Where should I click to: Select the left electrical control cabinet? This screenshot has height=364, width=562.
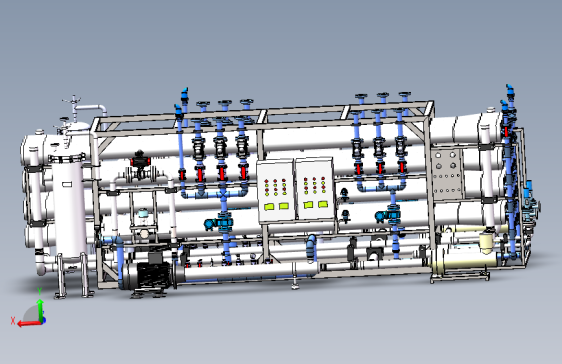276,191
